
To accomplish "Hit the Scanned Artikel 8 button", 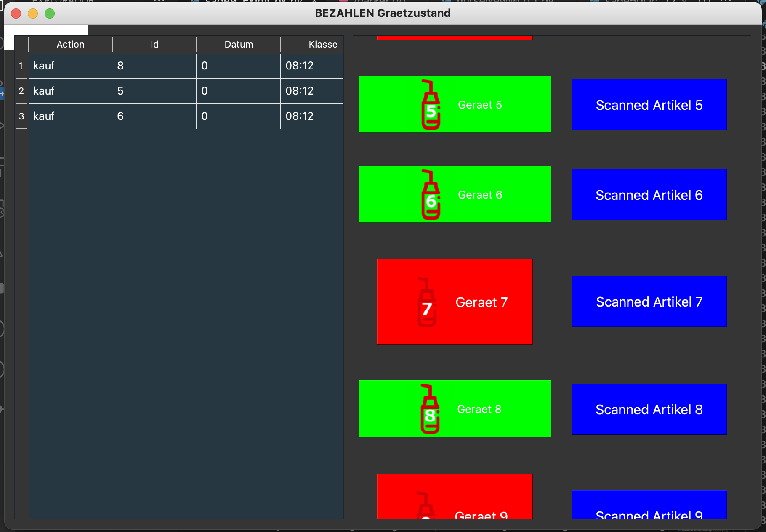I will 649,409.
